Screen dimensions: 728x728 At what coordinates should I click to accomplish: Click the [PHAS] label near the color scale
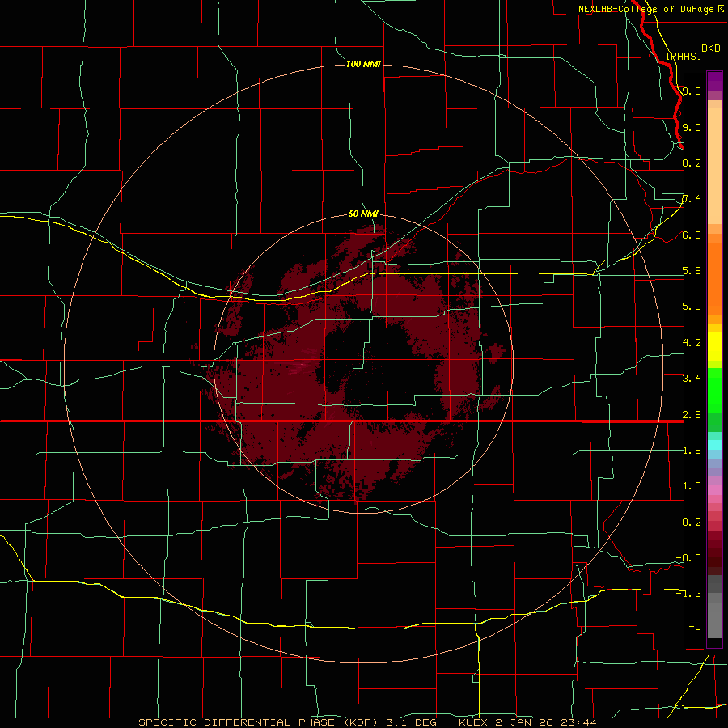[x=684, y=56]
